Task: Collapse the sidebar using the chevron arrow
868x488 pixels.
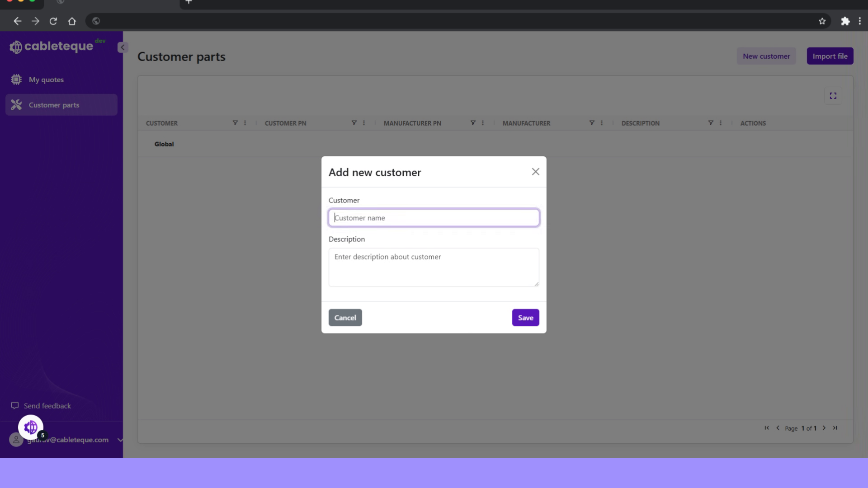Action: [x=122, y=47]
